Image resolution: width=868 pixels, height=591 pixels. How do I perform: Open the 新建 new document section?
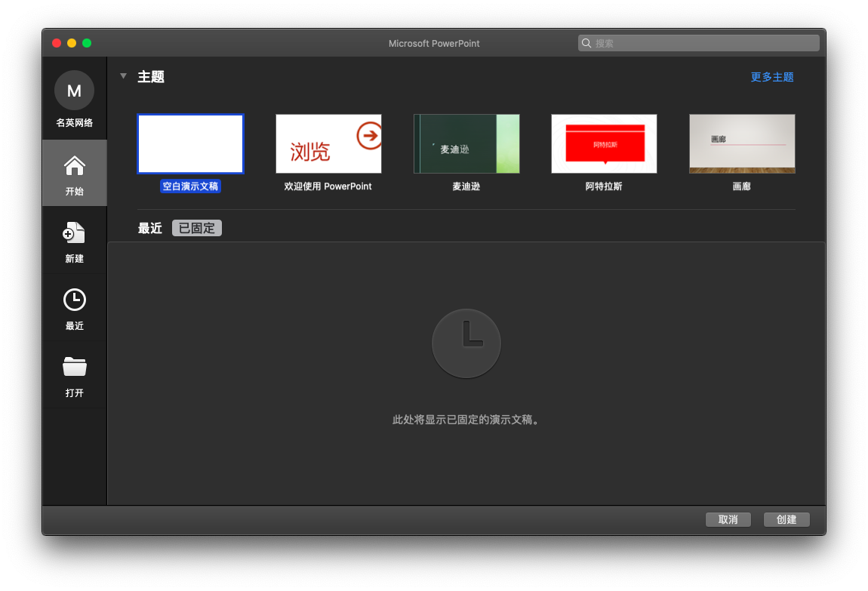[x=74, y=241]
